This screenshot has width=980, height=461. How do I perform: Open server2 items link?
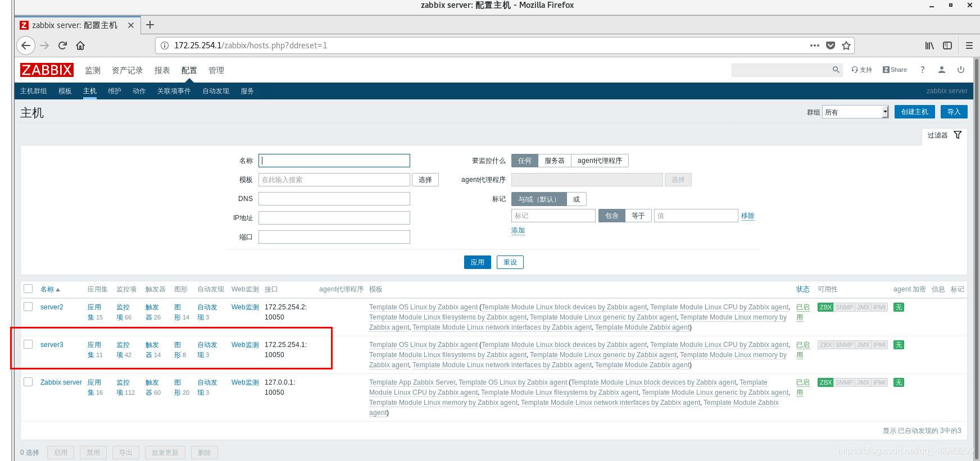(124, 312)
